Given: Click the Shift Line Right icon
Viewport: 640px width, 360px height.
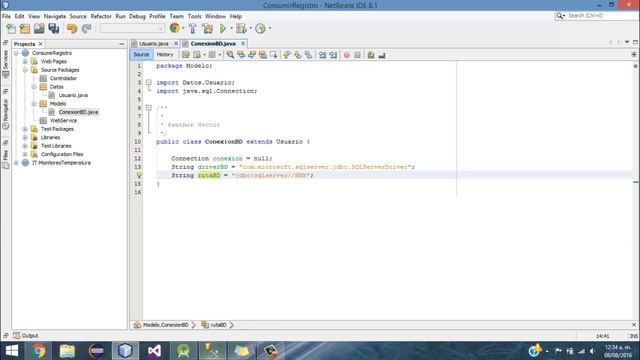Looking at the screenshot, I should (333, 55).
